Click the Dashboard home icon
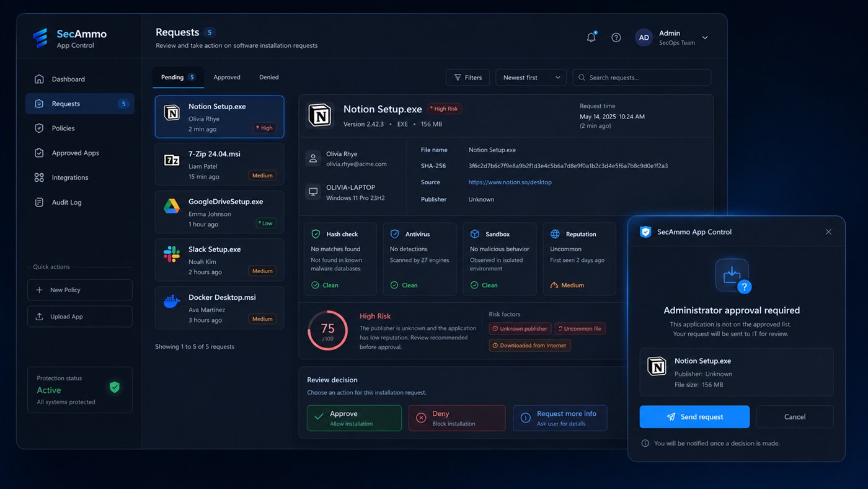The width and height of the screenshot is (868, 489). tap(39, 79)
